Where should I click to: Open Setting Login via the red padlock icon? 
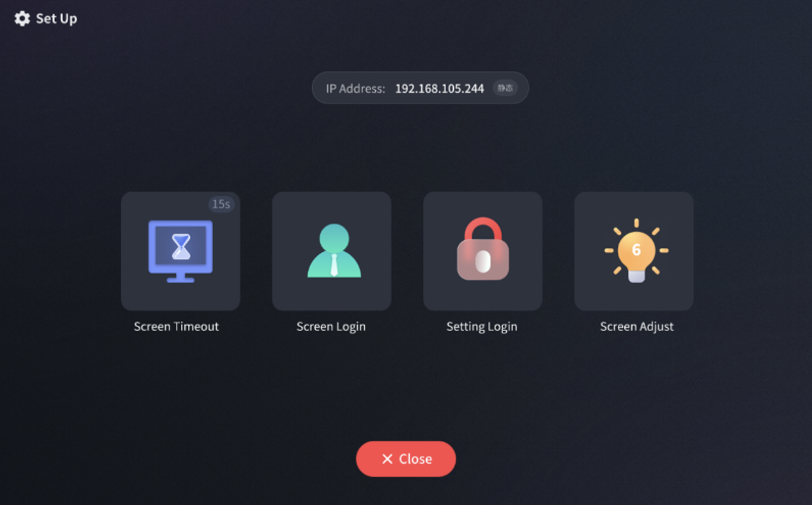pyautogui.click(x=482, y=249)
